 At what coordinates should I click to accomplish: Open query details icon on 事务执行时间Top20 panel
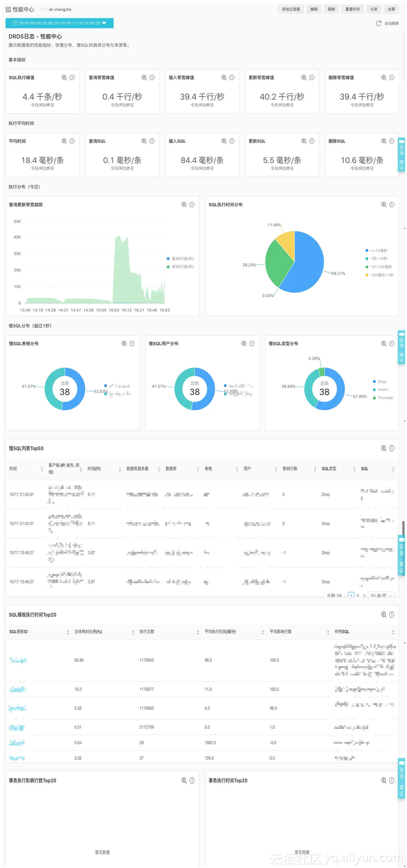384,780
